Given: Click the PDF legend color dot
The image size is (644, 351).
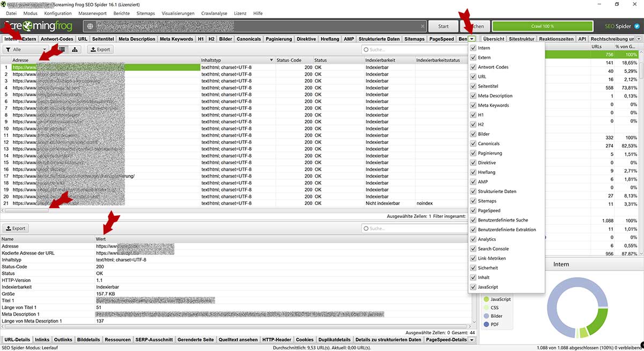Looking at the screenshot, I should point(487,324).
